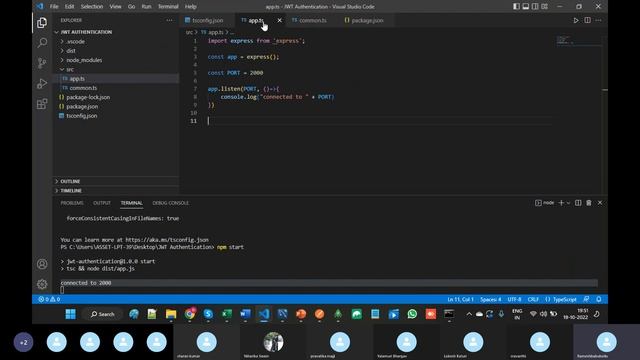This screenshot has height=360, width=640.
Task: Click the editor minimap preview
Action: coord(579,40)
